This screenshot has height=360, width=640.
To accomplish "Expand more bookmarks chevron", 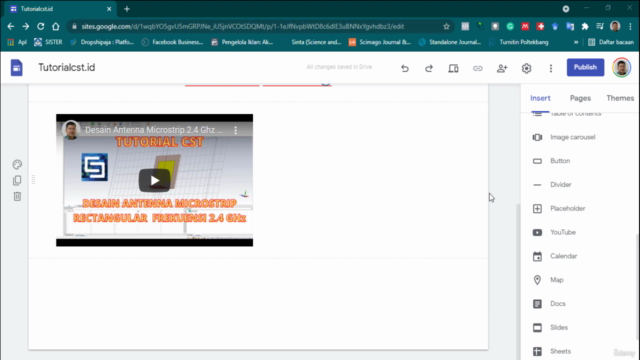I will tap(576, 42).
